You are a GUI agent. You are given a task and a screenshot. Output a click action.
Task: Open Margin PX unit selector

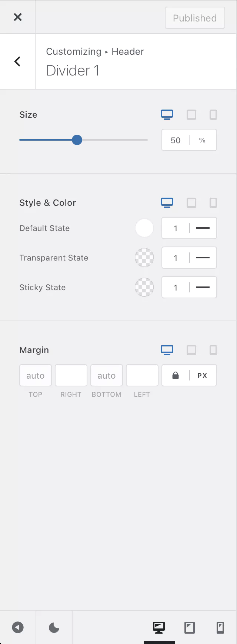pos(202,376)
